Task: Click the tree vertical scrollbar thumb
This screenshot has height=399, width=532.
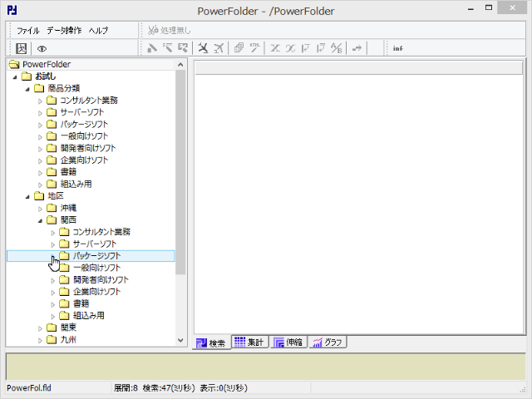Action: click(180, 172)
